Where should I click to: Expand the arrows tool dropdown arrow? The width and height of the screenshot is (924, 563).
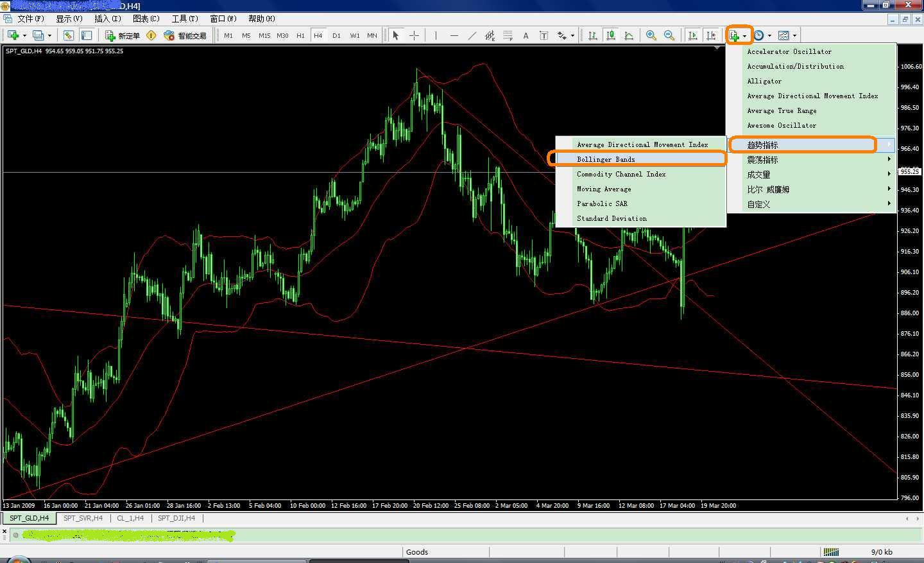click(572, 35)
